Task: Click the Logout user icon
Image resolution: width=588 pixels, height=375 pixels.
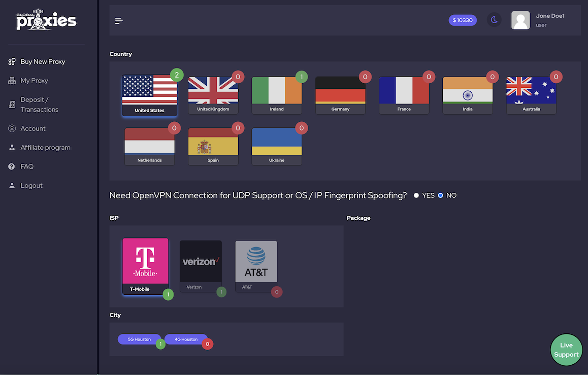Action: [12, 185]
